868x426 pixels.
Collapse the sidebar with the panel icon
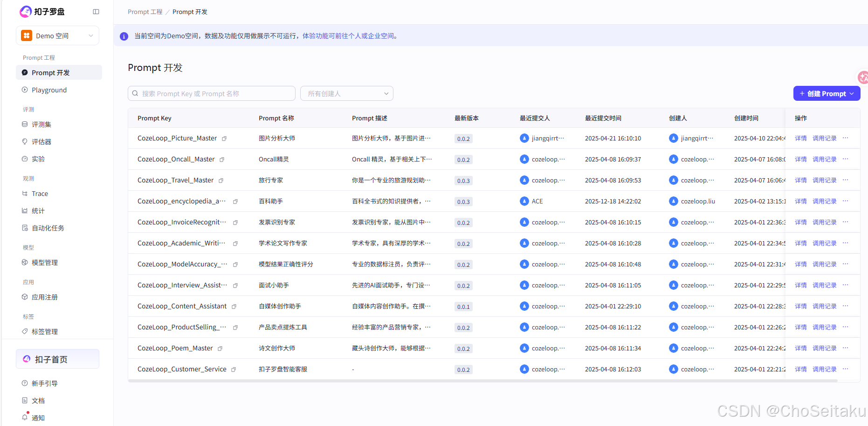pyautogui.click(x=96, y=12)
